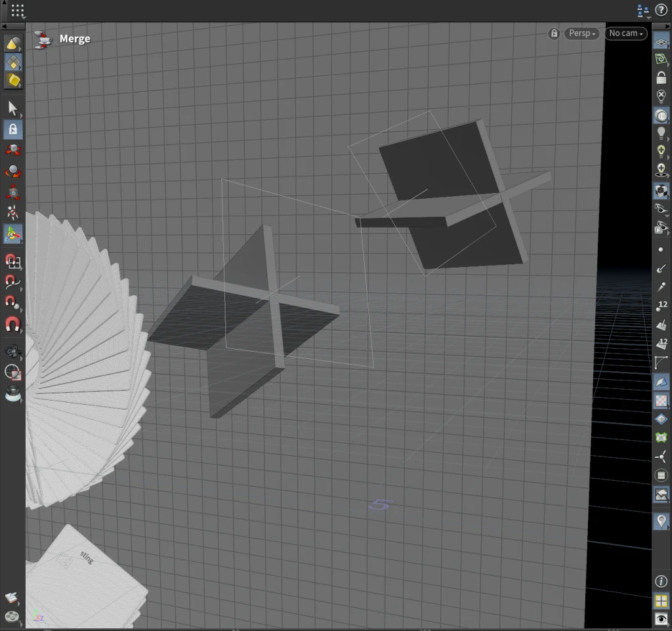Image resolution: width=672 pixels, height=631 pixels.
Task: Activate the Handles tool gizmo icon
Action: (x=13, y=234)
